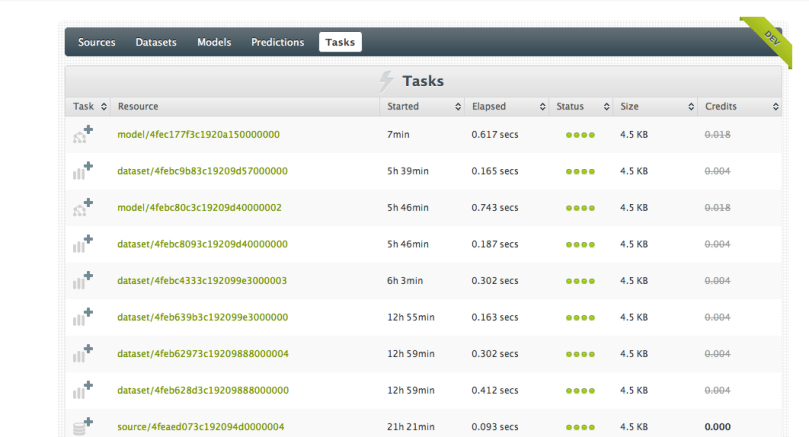Sort tasks by the Credits column
The width and height of the screenshot is (809, 437).
point(740,106)
